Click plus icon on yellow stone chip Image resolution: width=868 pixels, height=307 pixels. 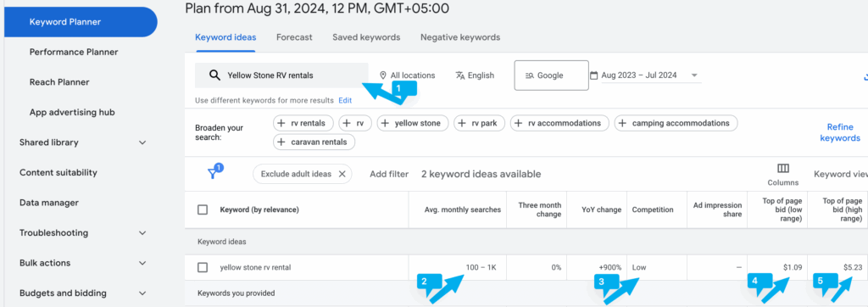386,123
